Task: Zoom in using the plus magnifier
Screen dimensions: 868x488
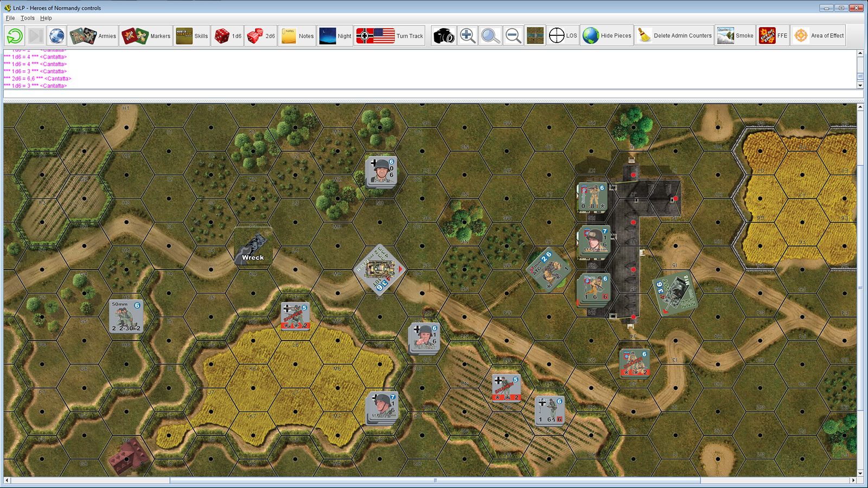Action: tap(467, 36)
